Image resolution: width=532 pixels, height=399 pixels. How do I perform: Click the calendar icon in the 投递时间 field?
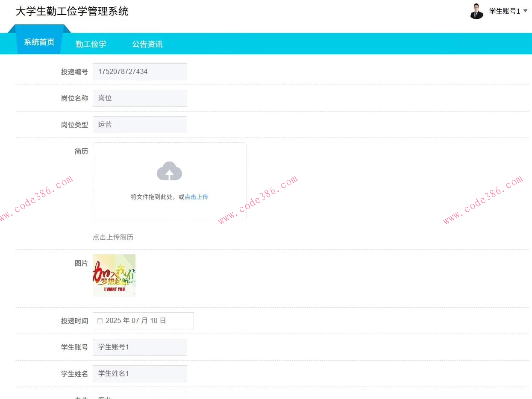[x=100, y=320]
